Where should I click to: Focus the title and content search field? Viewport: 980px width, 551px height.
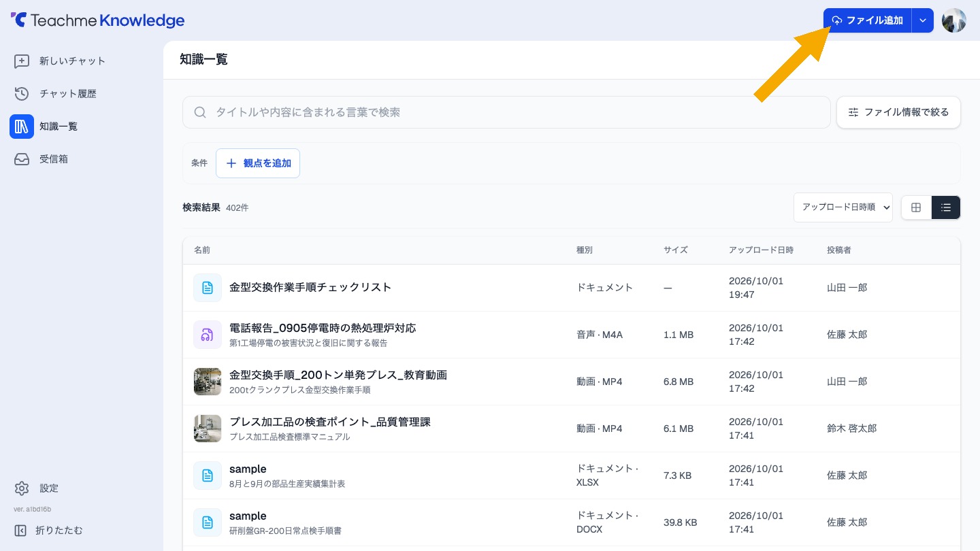506,112
